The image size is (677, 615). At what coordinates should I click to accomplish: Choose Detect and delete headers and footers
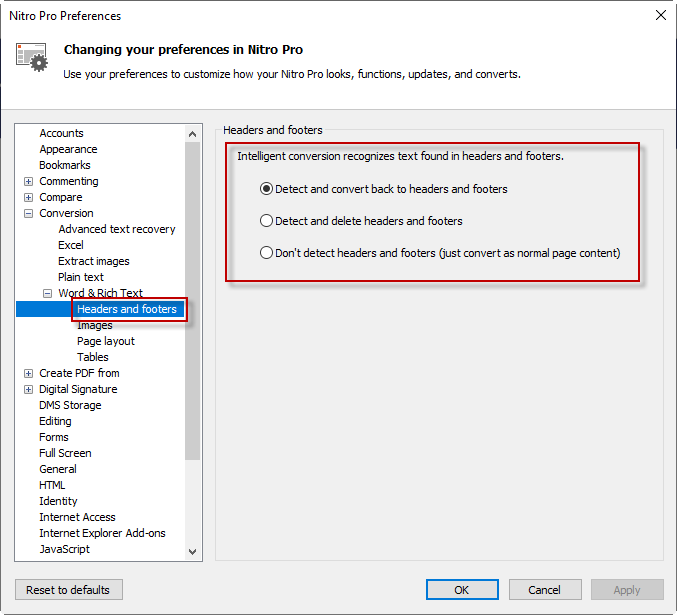(x=267, y=221)
